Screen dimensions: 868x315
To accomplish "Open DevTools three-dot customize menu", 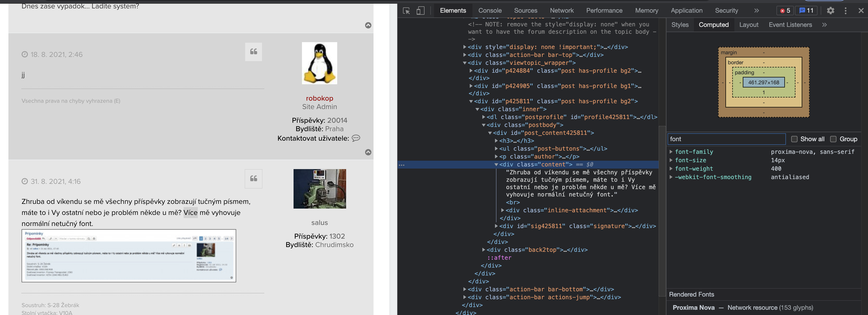I will coord(845,11).
